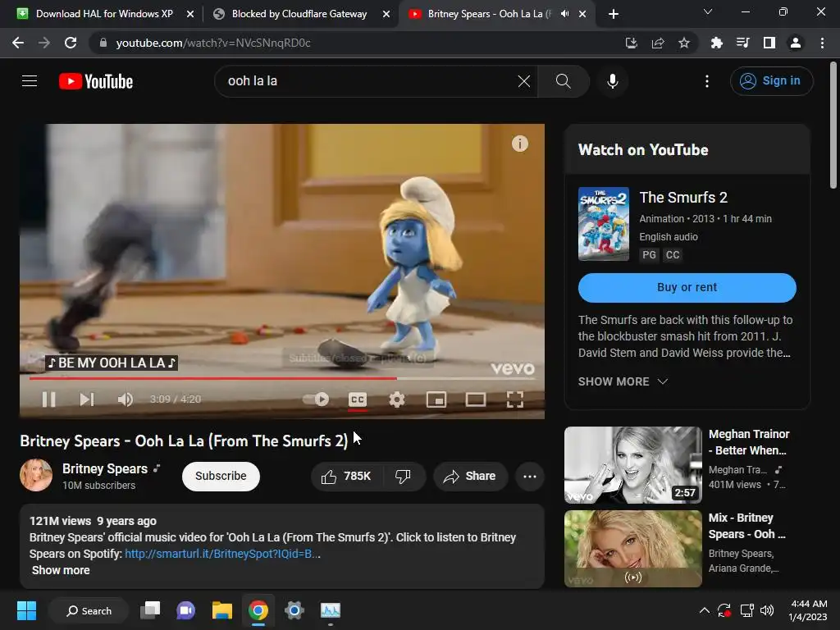The width and height of the screenshot is (840, 630).
Task: Switch to theater mode
Action: [475, 399]
